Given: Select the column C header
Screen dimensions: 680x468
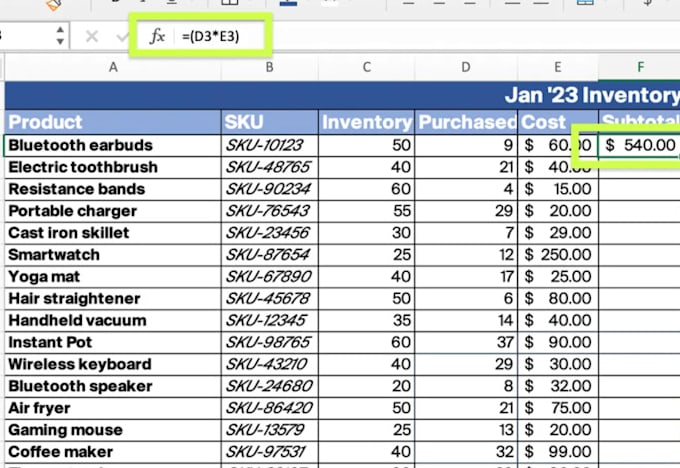Looking at the screenshot, I should 366,67.
